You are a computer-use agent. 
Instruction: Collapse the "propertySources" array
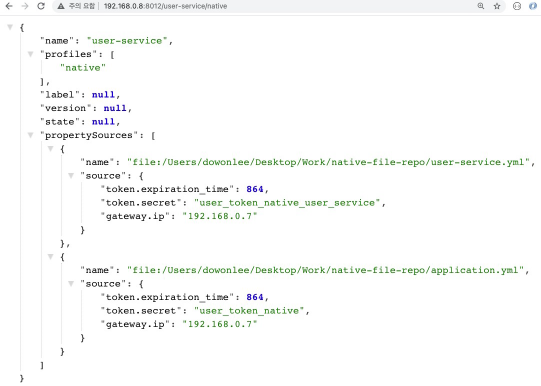[x=30, y=135]
